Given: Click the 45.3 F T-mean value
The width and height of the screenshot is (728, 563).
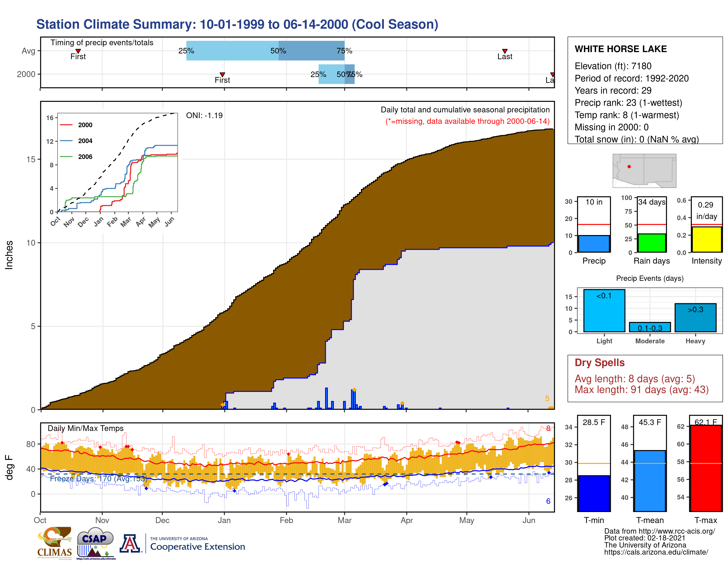Looking at the screenshot, I should (x=650, y=422).
